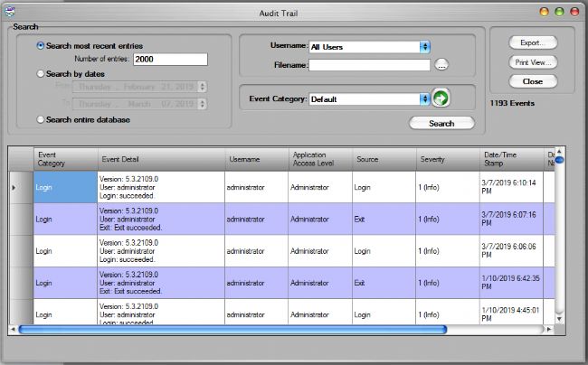Click the vertical scrollbar down arrow
588x365 pixels.
tap(559, 319)
